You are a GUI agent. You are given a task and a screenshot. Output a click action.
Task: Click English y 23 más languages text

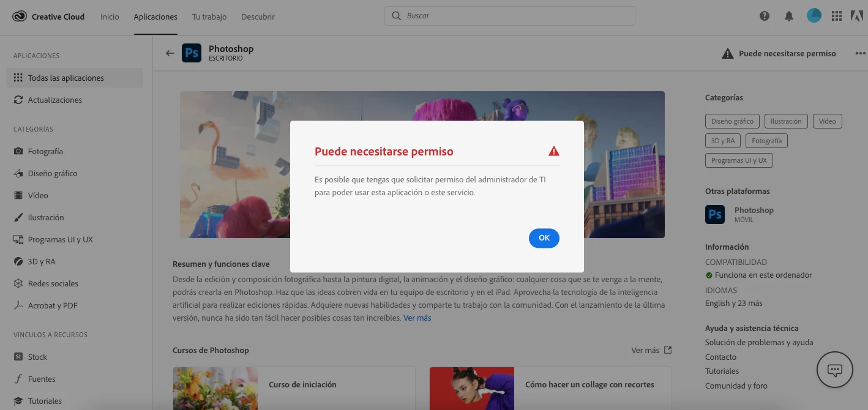(x=734, y=303)
